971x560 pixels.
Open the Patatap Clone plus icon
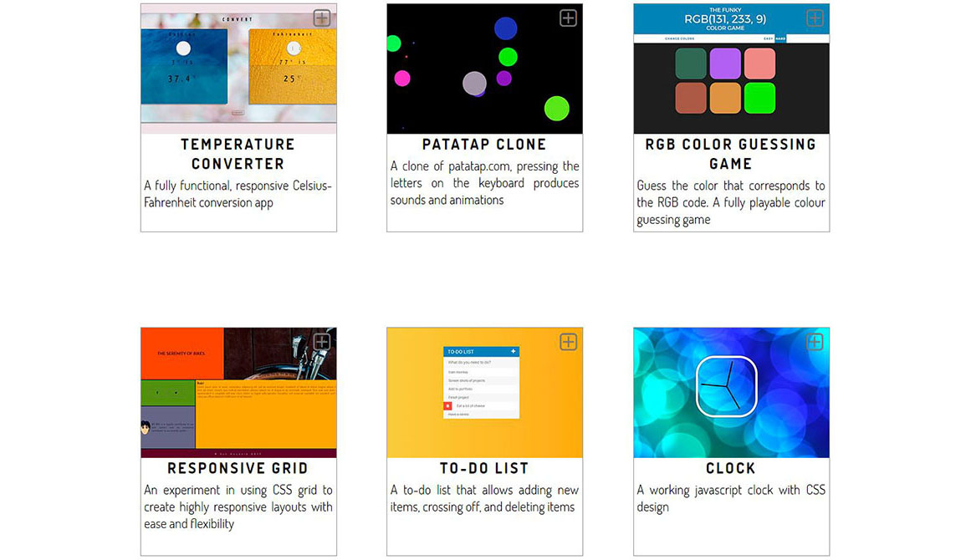(x=568, y=18)
